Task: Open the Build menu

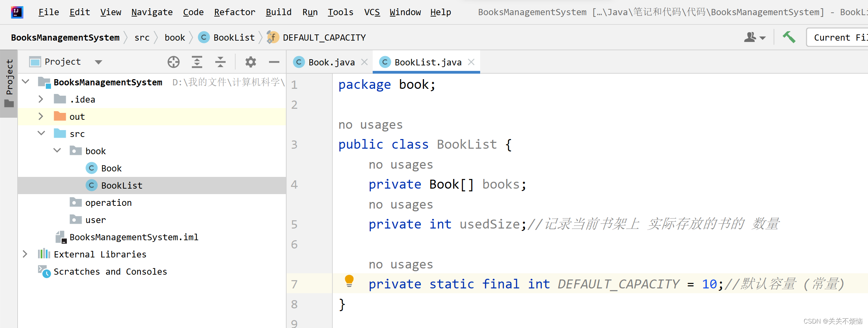Action: [278, 12]
